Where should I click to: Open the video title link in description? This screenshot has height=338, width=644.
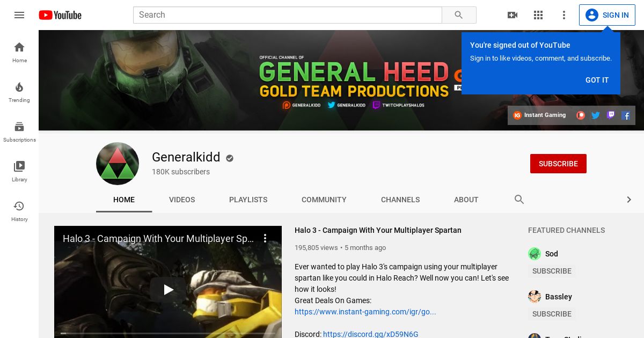tap(378, 230)
